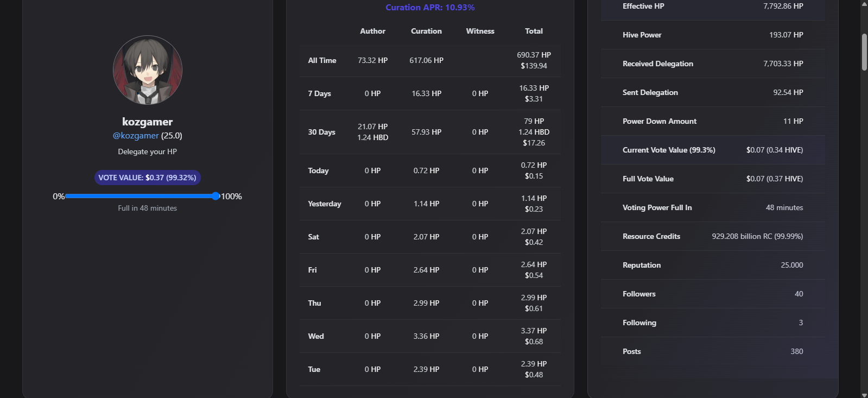Image resolution: width=868 pixels, height=398 pixels.
Task: Click the Delegate your HP link
Action: point(148,151)
